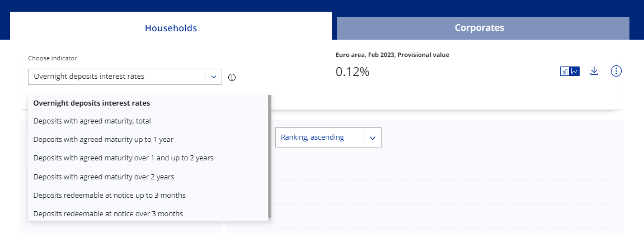Select Deposits redeemable at notice up to 3 months
The height and width of the screenshot is (233, 644).
click(x=109, y=195)
